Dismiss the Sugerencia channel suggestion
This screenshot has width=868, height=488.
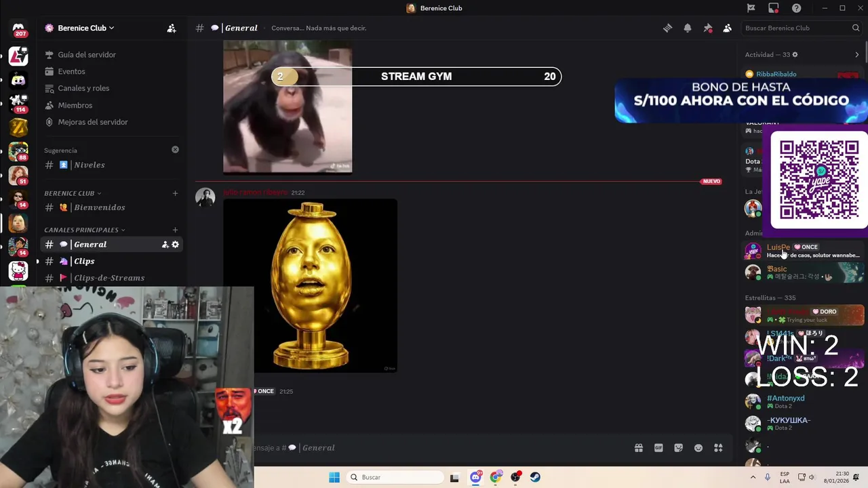pyautogui.click(x=175, y=150)
